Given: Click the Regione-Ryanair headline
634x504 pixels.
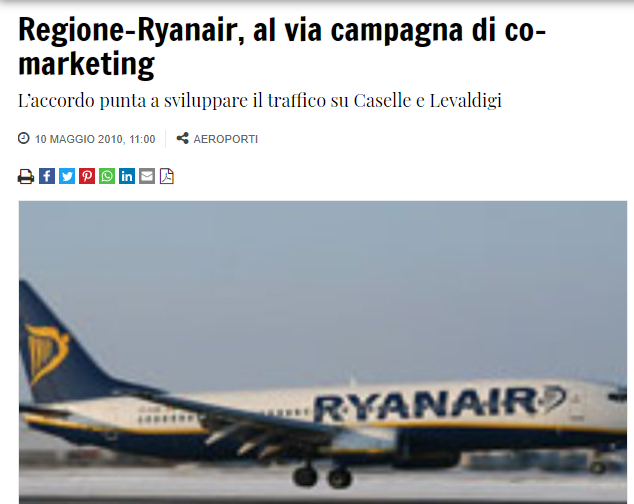Looking at the screenshot, I should pos(282,46).
